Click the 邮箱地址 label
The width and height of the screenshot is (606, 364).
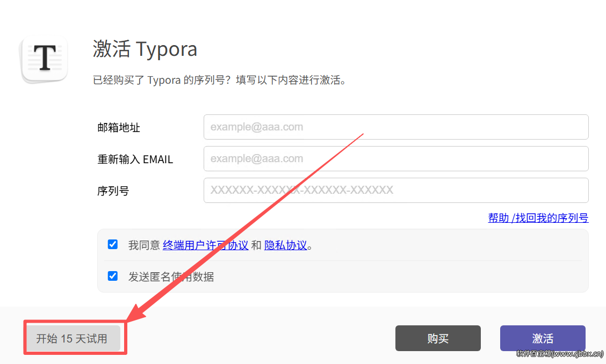119,128
